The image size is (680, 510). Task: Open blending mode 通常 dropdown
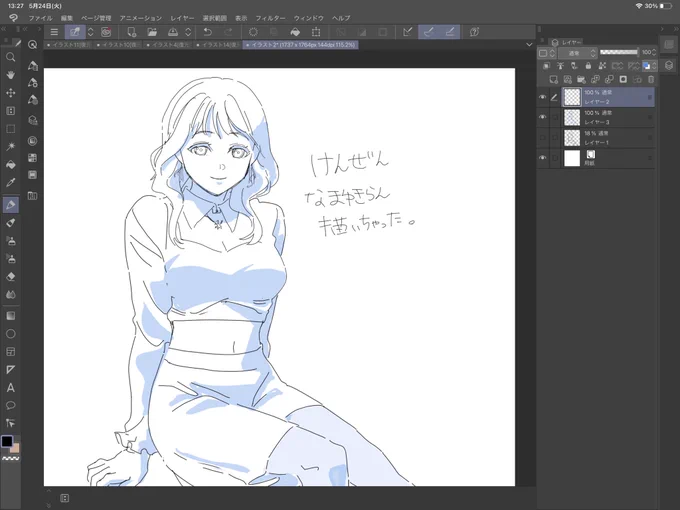(578, 53)
